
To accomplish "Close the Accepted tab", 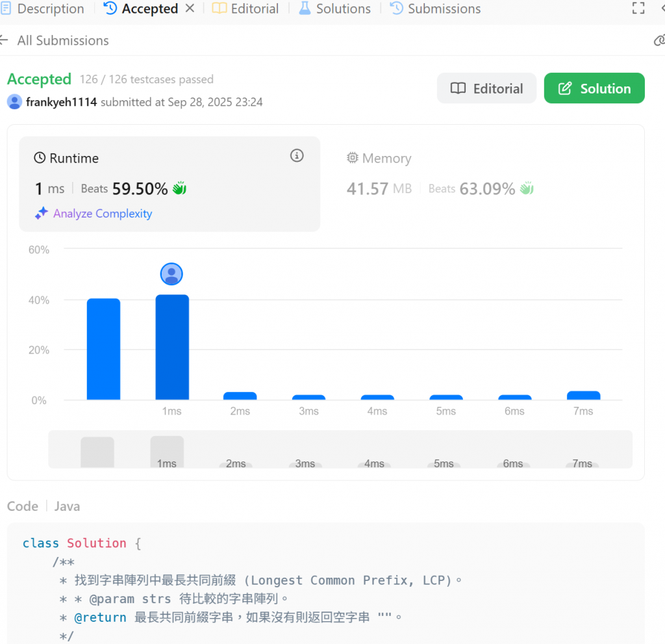I will coord(190,8).
